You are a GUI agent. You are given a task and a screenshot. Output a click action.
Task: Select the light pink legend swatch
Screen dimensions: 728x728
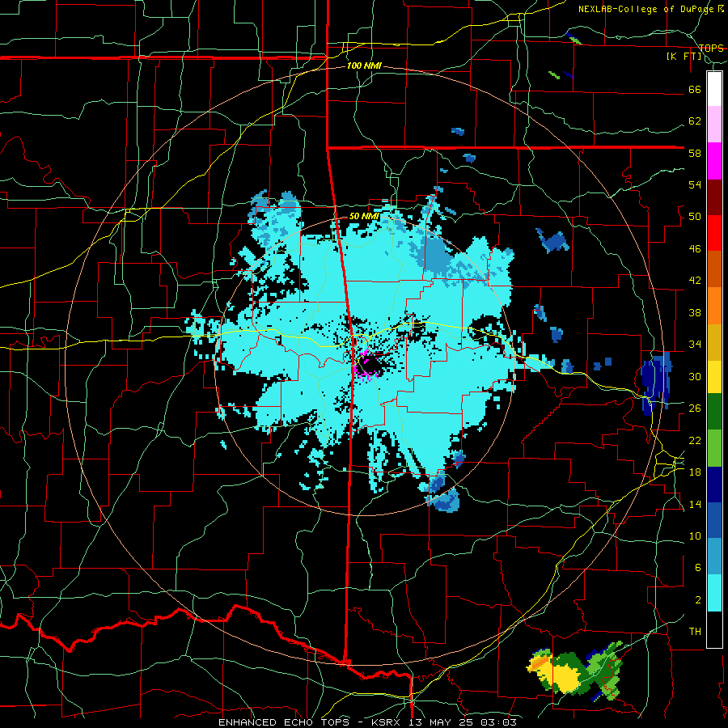pyautogui.click(x=714, y=125)
